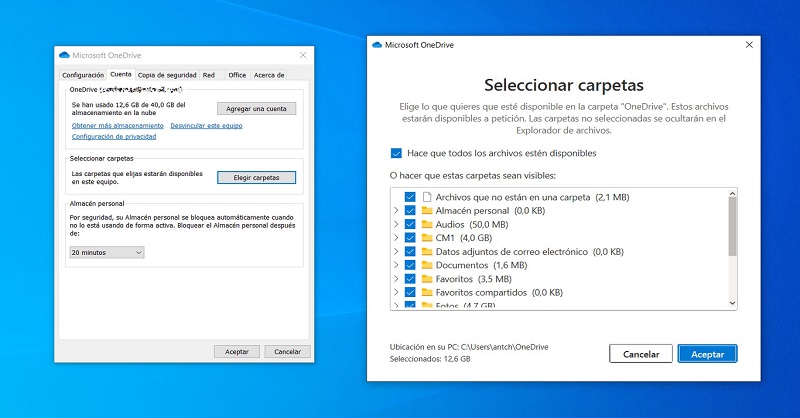Toggle Datos adjuntos de correo electrónico checkbox
Screen dimensions: 800x418
[x=410, y=252]
